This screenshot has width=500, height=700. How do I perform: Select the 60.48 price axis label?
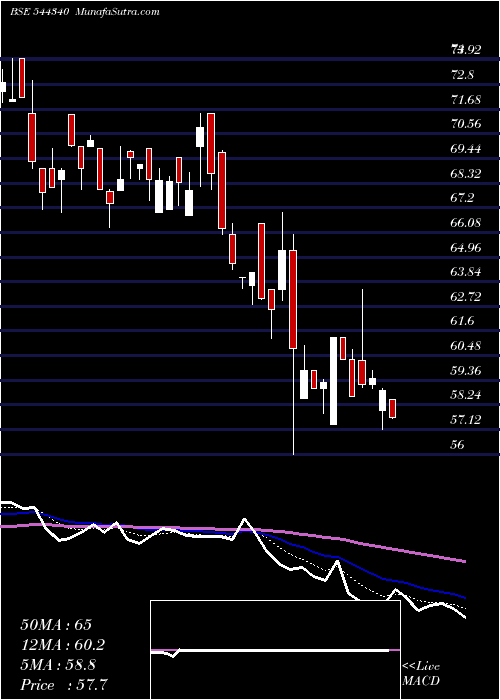click(x=467, y=346)
